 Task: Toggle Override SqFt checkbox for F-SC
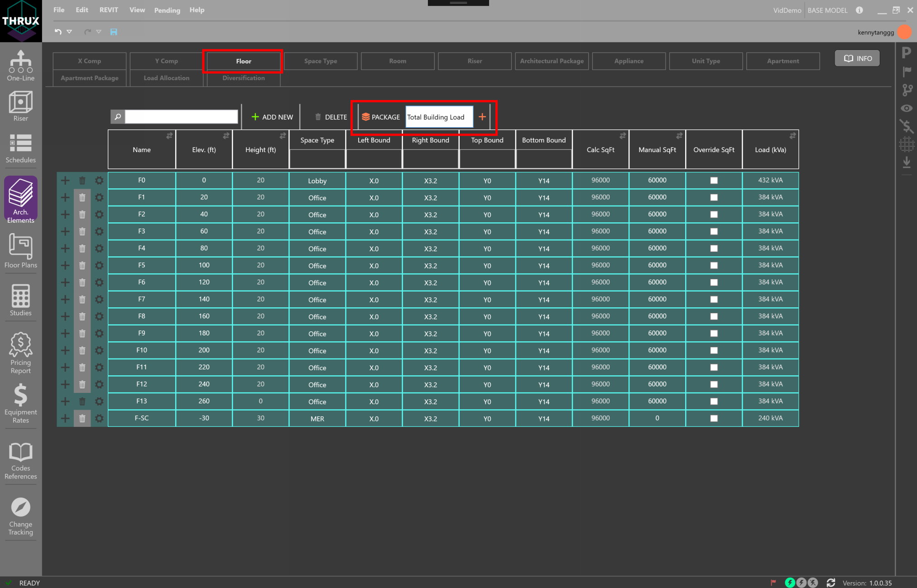pyautogui.click(x=714, y=418)
